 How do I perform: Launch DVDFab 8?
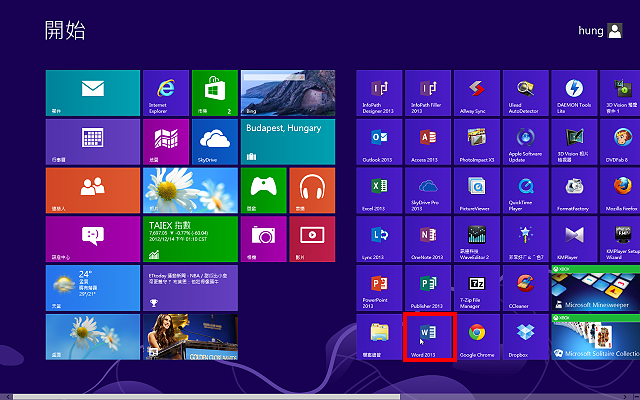point(620,142)
